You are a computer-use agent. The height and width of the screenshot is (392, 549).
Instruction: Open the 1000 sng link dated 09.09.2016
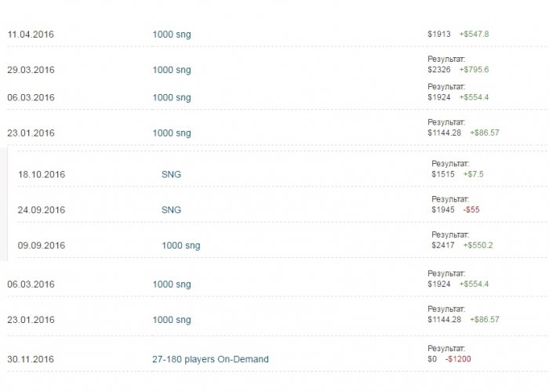[180, 245]
